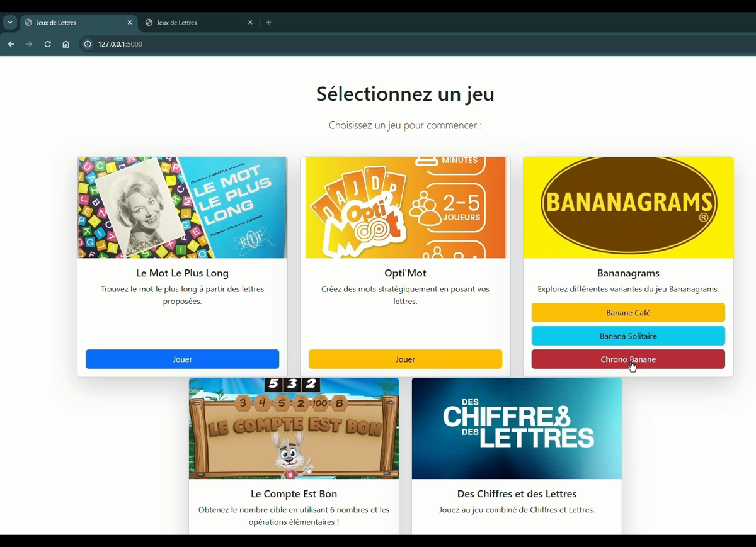Click the Le Compte Est Bon image
The height and width of the screenshot is (547, 756).
294,429
